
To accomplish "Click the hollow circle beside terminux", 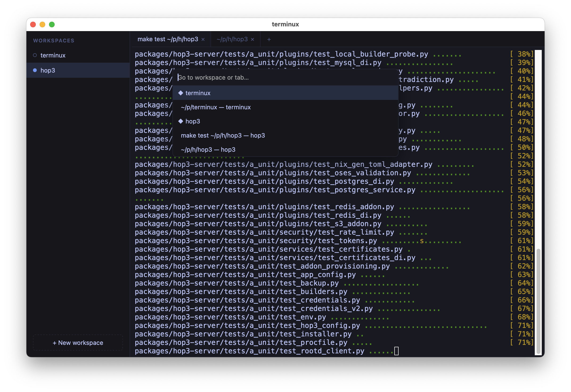I will [x=35, y=55].
